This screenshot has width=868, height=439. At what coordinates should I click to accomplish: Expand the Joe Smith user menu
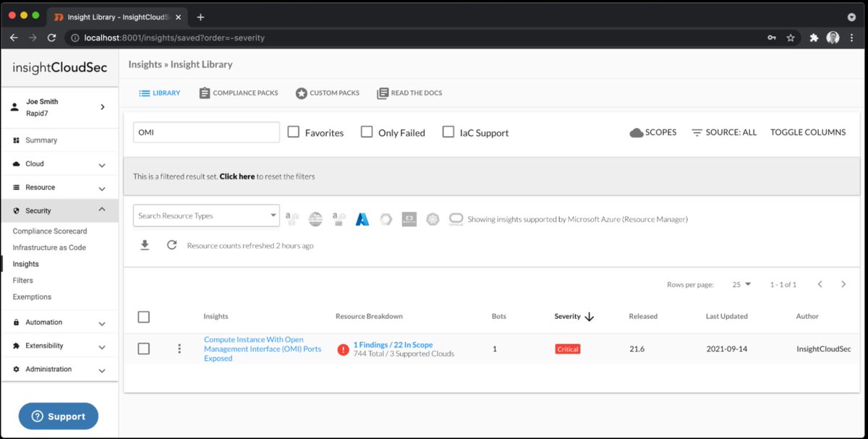tap(59, 107)
